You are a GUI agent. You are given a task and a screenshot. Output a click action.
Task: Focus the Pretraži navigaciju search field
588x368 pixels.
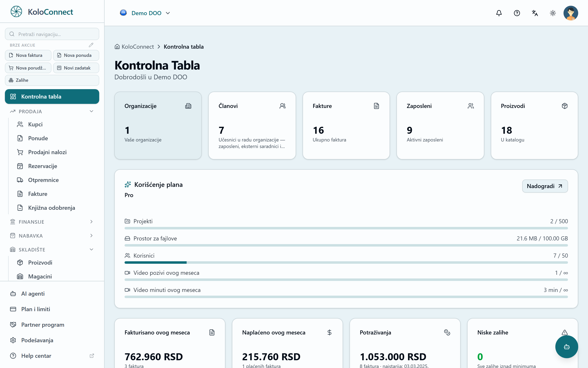pyautogui.click(x=52, y=34)
